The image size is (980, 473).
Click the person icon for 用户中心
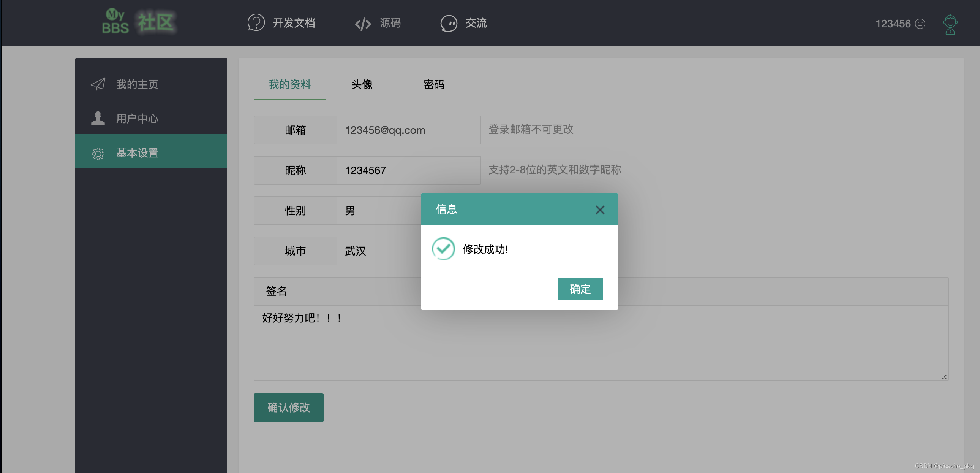(98, 118)
